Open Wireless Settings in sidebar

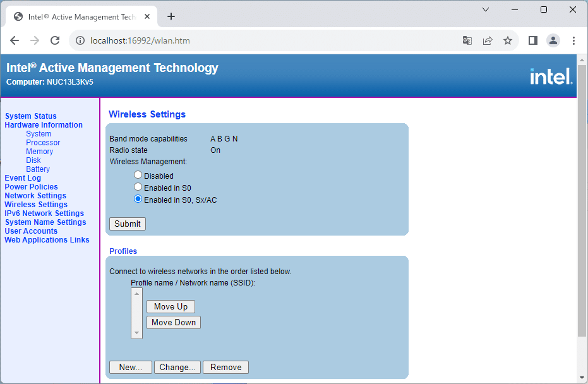tap(36, 205)
